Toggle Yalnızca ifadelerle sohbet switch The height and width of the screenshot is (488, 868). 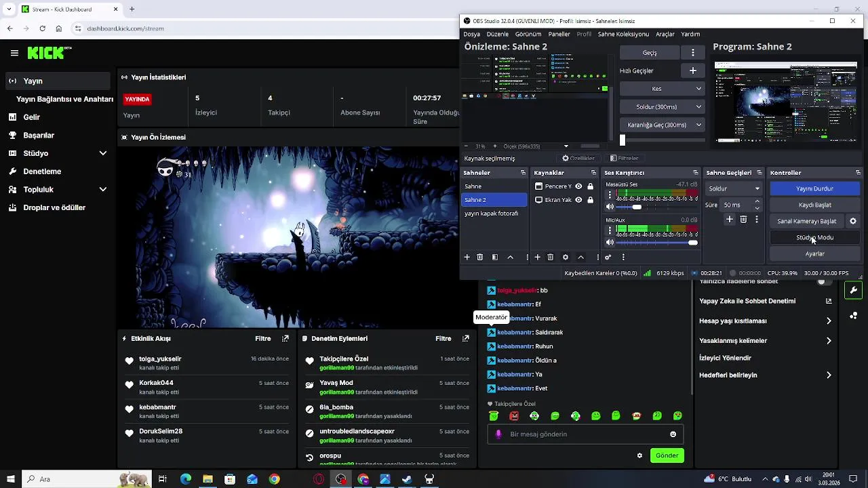(824, 281)
